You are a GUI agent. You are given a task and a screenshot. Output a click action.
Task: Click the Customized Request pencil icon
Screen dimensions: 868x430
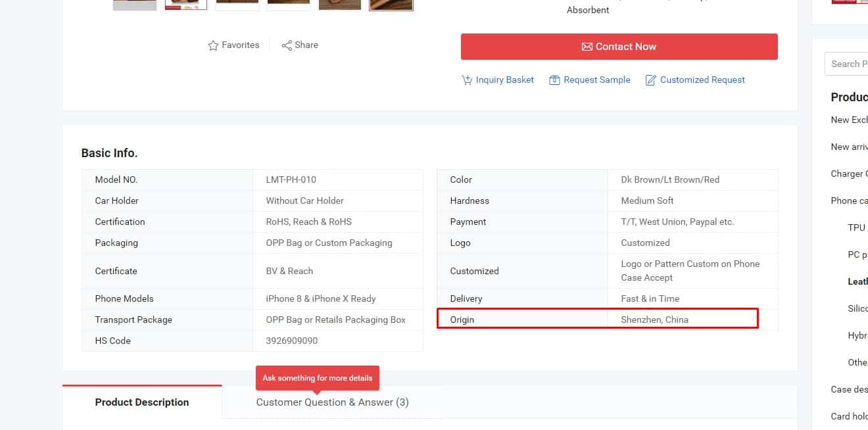pyautogui.click(x=650, y=80)
